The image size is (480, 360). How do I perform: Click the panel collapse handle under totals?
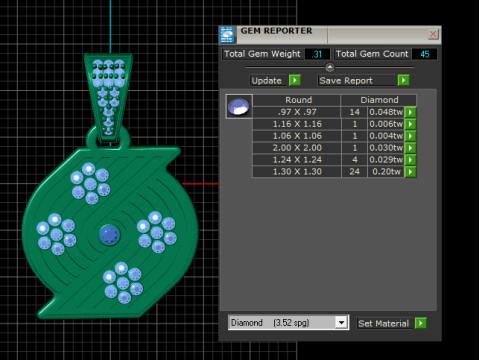[x=330, y=67]
